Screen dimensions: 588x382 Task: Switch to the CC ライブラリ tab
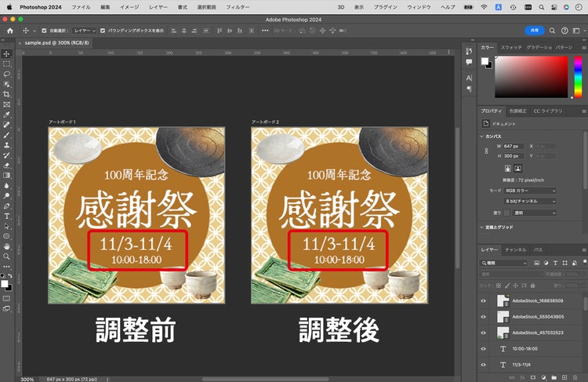click(x=547, y=111)
